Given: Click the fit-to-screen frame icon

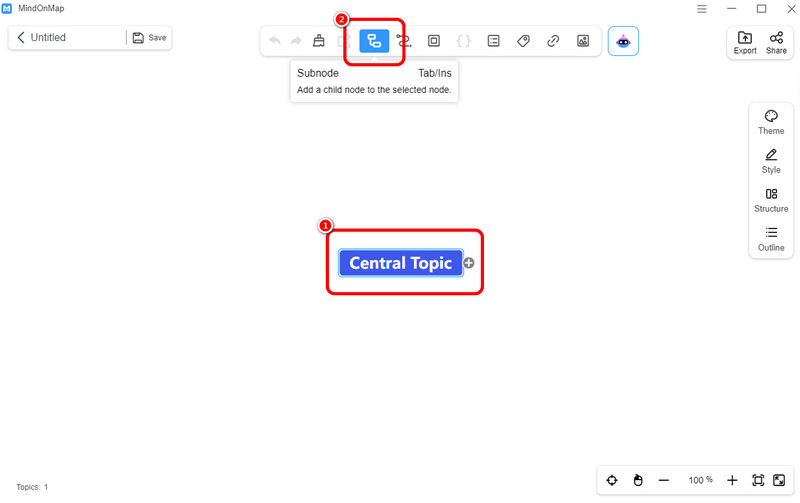Looking at the screenshot, I should (758, 480).
